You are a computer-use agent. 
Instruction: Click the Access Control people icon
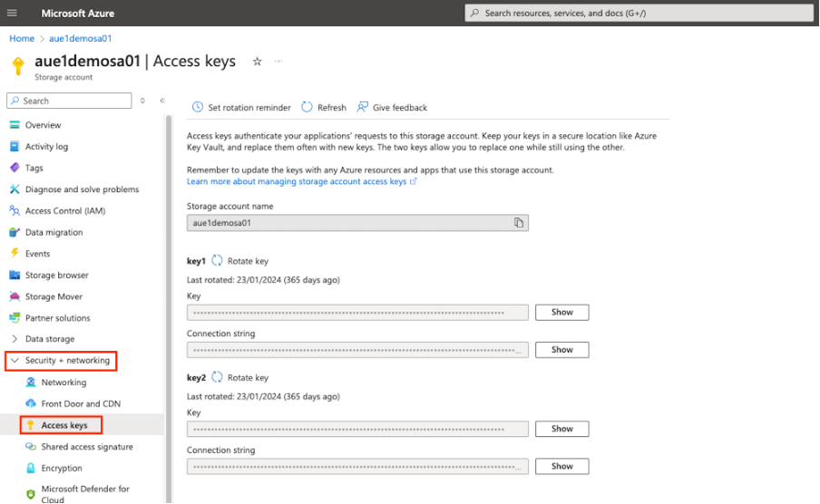(15, 210)
